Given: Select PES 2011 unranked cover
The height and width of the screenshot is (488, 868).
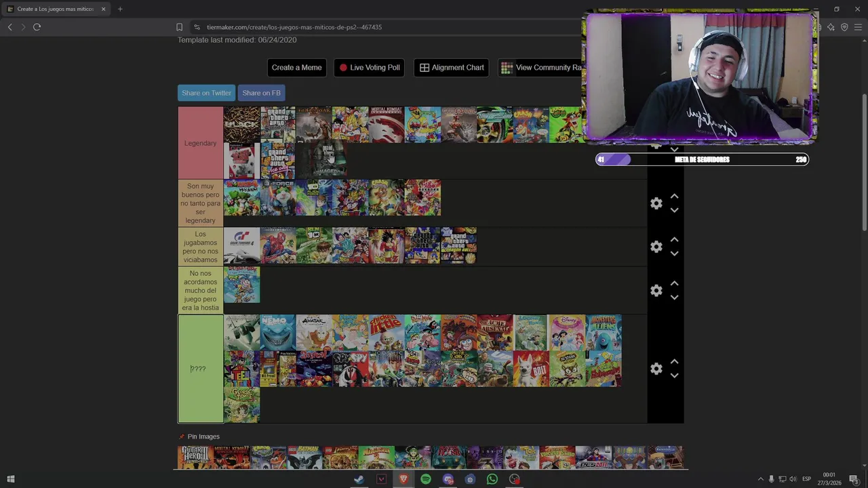Looking at the screenshot, I should click(593, 458).
